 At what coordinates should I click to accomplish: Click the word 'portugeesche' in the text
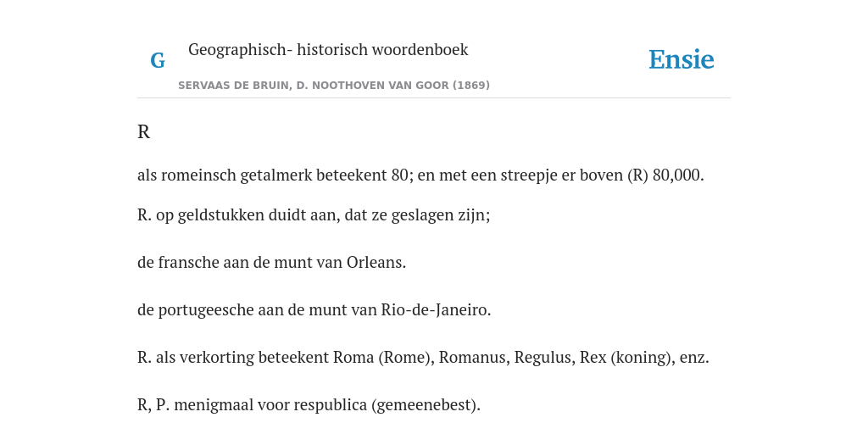(206, 310)
